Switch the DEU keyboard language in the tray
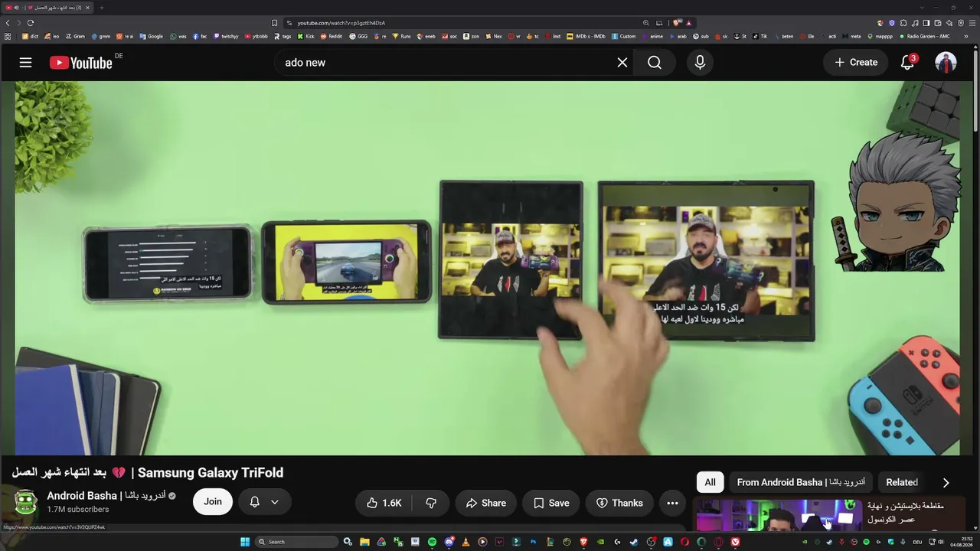Image resolution: width=980 pixels, height=551 pixels. click(x=917, y=542)
